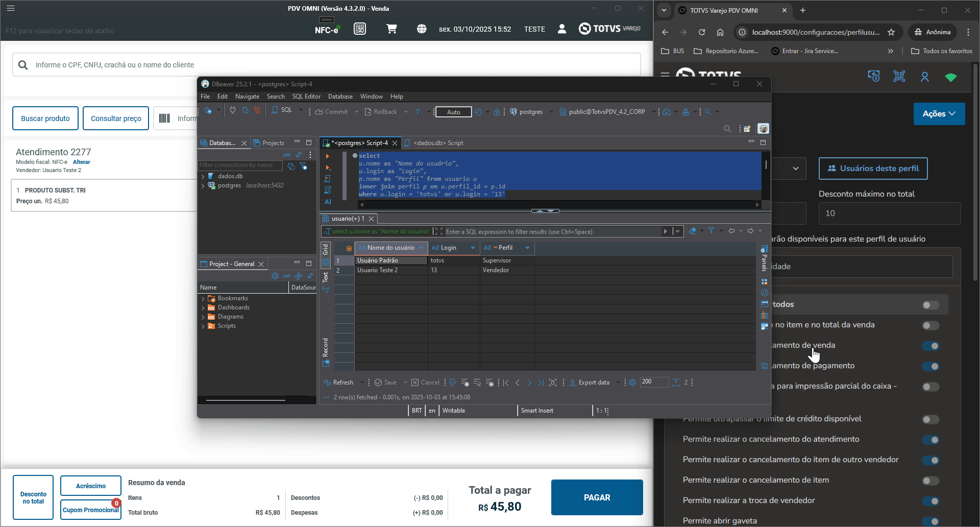Viewport: 980px width, 527px height.
Task: Toggle the 'todos' switch in the browser page
Action: (x=930, y=305)
